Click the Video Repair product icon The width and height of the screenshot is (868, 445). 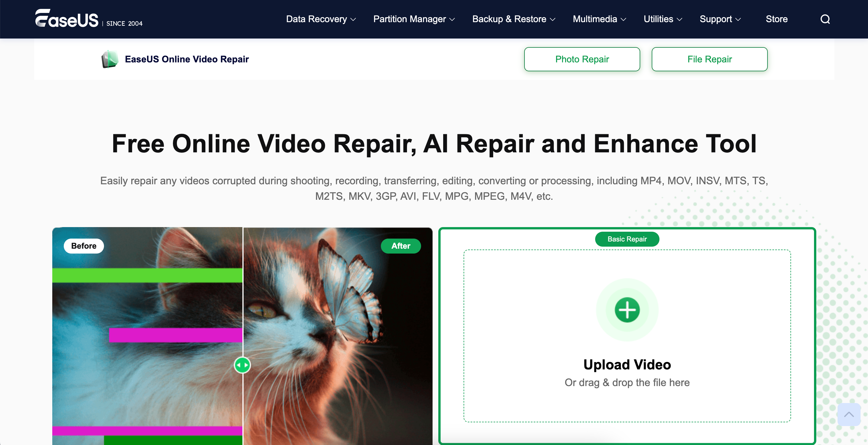pyautogui.click(x=109, y=59)
